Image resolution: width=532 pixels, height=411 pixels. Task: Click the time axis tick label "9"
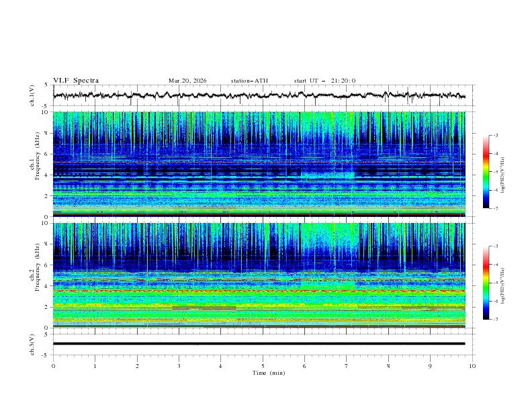point(430,366)
